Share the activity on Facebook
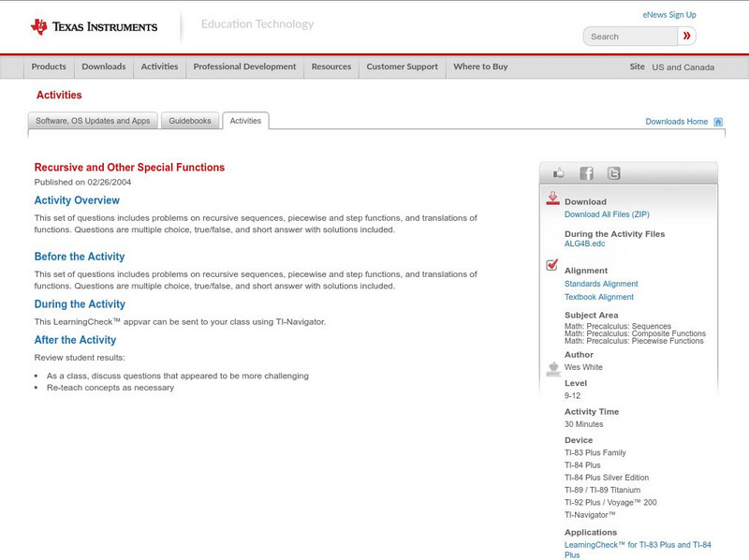Screen dimensions: 749x560 pyautogui.click(x=586, y=173)
